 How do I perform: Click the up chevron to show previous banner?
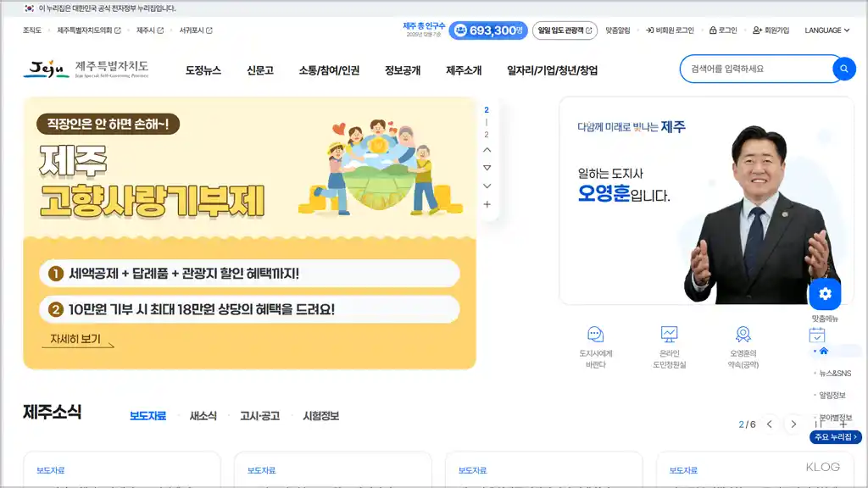pos(487,149)
